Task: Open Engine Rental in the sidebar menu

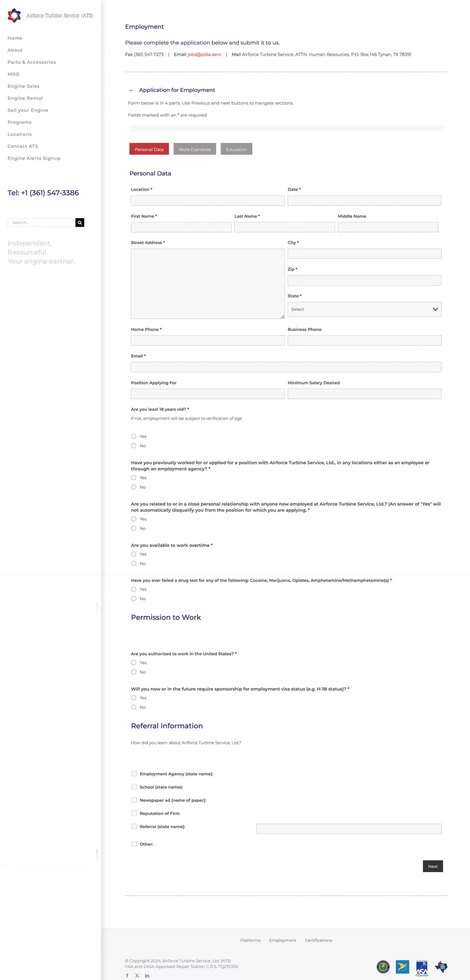Action: click(x=25, y=98)
